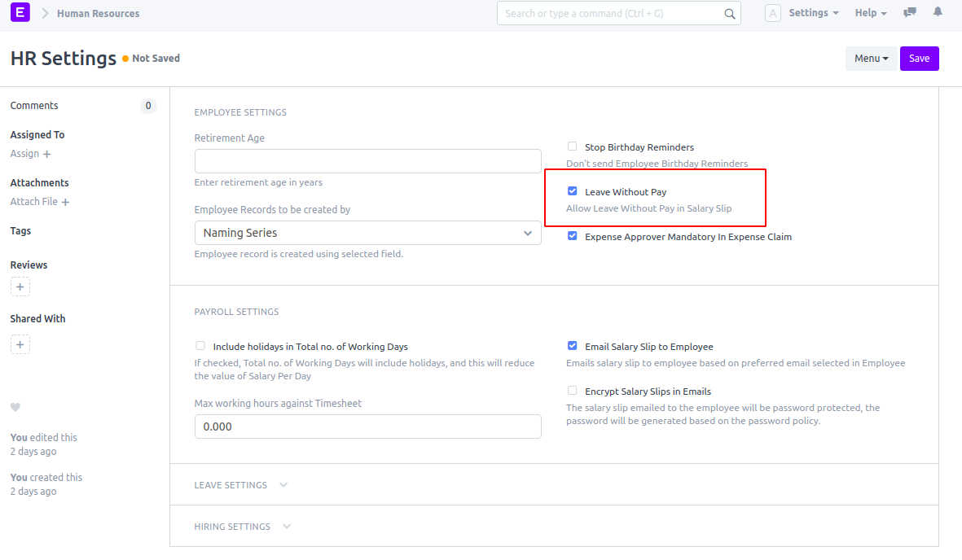Viewport: 962px width, 560px height.
Task: Attach a file using the plus icon
Action: click(66, 201)
